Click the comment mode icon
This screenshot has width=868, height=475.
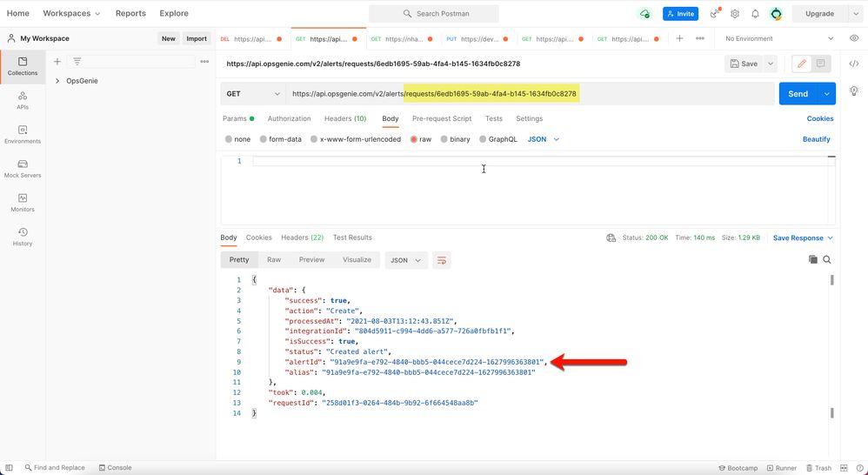tap(820, 64)
